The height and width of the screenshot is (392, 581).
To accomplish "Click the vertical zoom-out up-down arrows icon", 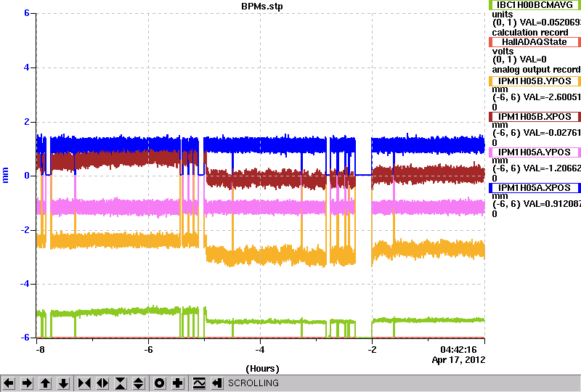I will pos(139,383).
